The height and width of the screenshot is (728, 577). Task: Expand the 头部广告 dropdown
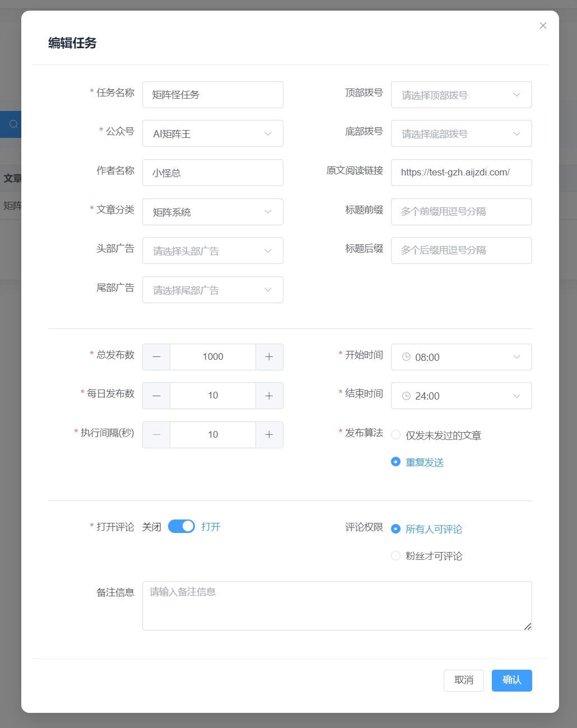pos(212,251)
